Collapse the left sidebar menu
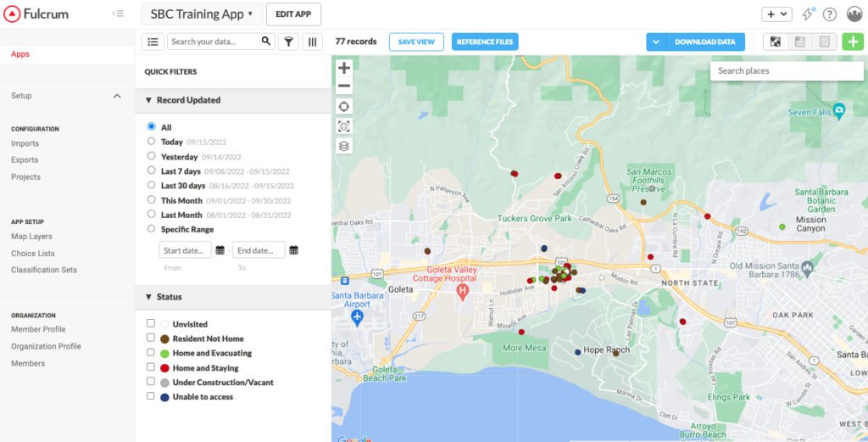This screenshot has height=442, width=868. 119,14
